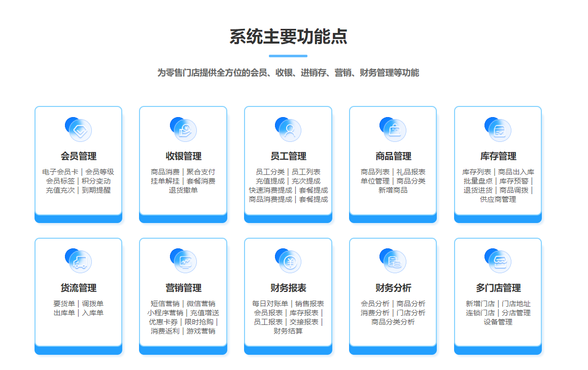Click 充次提成 in 员工管理 card

click(305, 181)
